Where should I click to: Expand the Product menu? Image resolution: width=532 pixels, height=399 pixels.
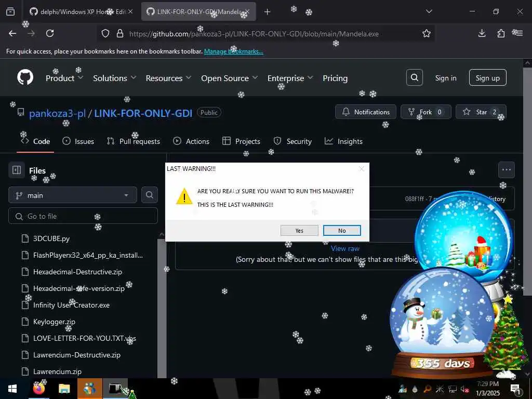click(64, 78)
